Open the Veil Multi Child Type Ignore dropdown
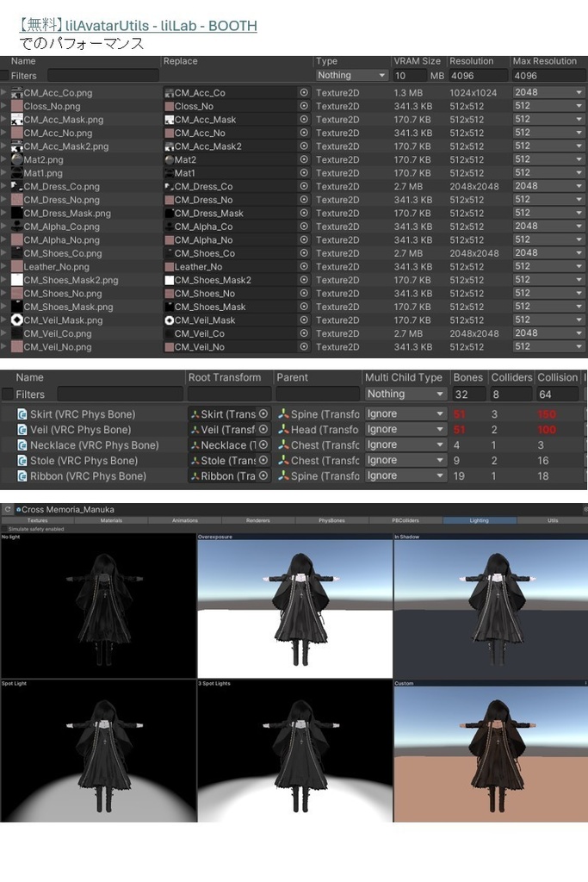This screenshot has height=882, width=588. [405, 429]
